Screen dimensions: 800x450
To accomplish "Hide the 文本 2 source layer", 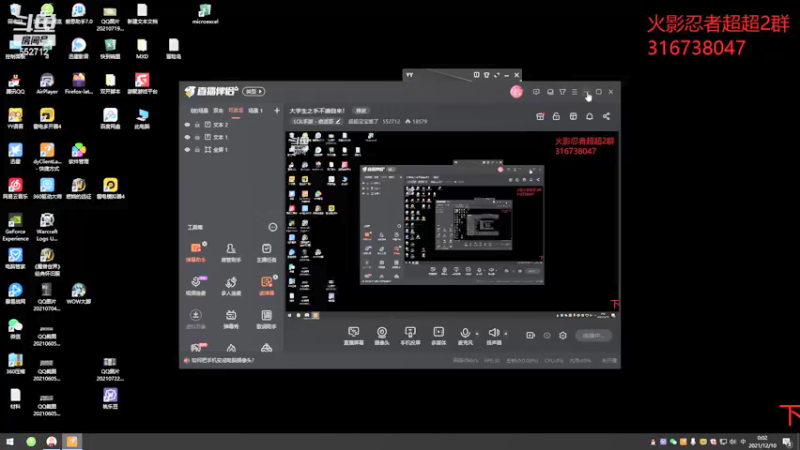I will coord(187,124).
